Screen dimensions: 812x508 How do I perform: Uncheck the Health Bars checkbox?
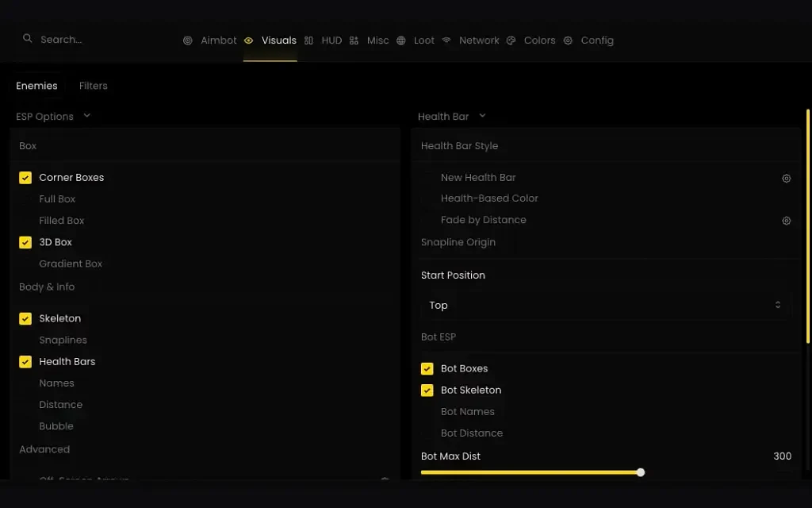click(25, 362)
